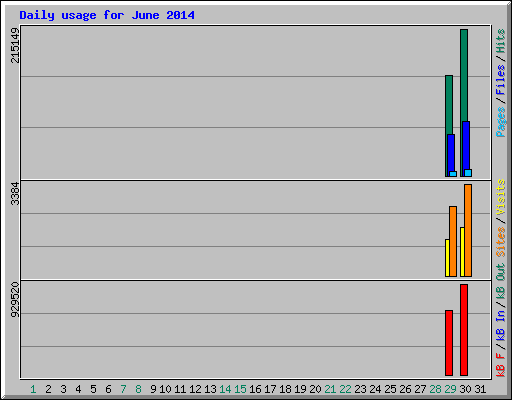Screen dimensions: 512x400
Task: Click day 9 on the x-axis
Action: 153,389
